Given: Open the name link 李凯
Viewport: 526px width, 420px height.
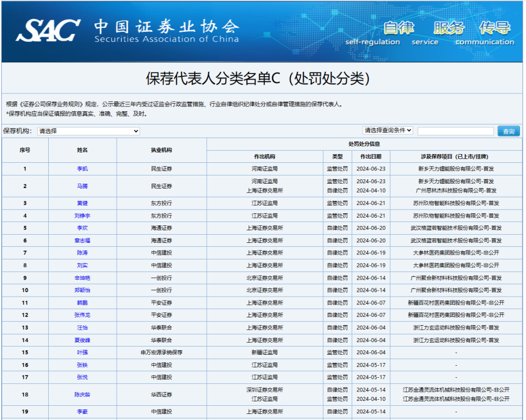Looking at the screenshot, I should pos(82,169).
